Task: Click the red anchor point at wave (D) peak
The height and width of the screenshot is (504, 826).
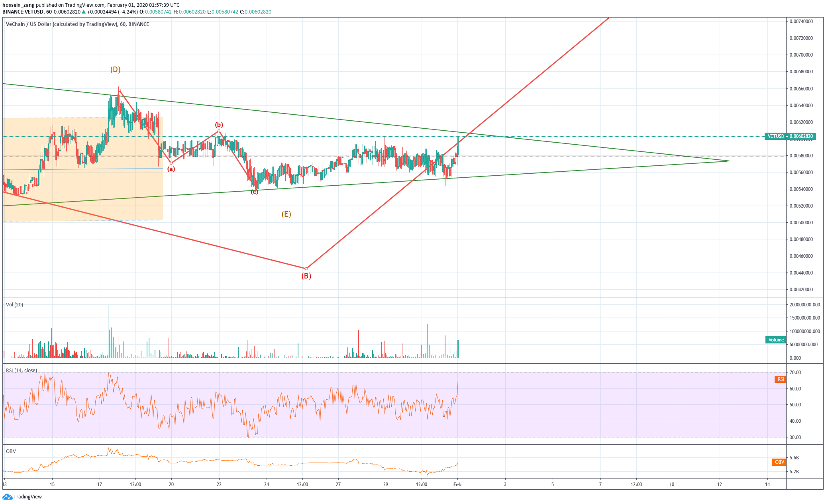Action: click(119, 90)
